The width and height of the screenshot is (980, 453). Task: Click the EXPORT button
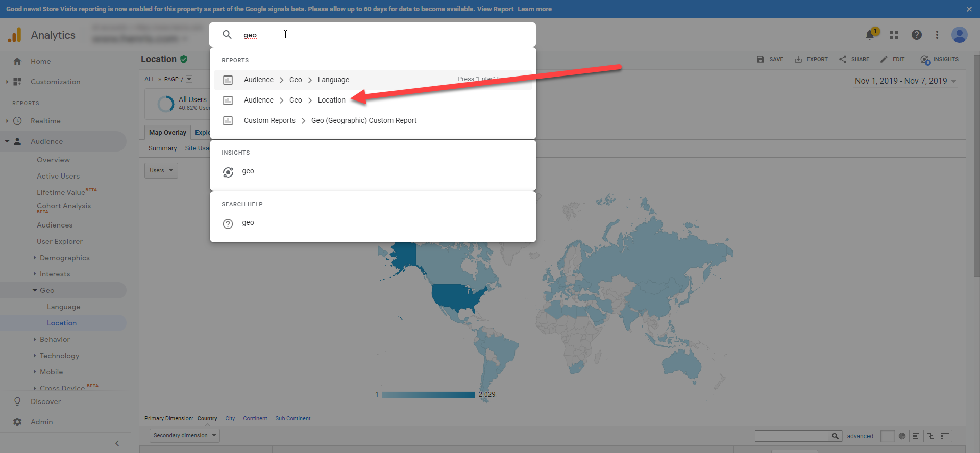tap(811, 60)
